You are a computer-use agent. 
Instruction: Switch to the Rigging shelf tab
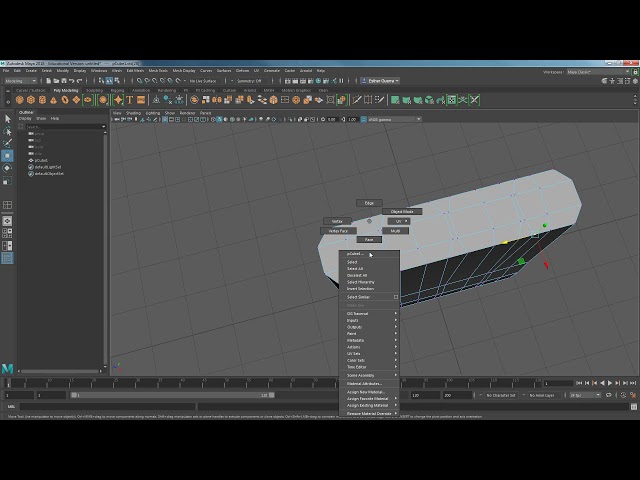(x=118, y=90)
